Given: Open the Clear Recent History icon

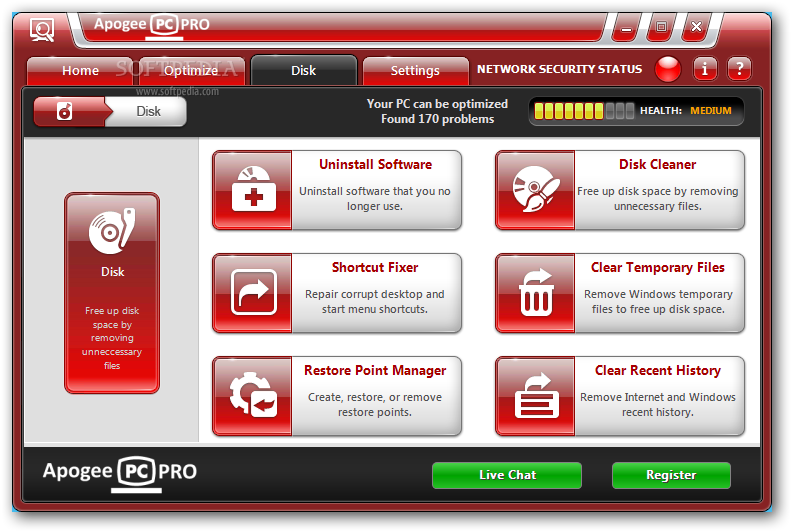Looking at the screenshot, I should point(535,396).
